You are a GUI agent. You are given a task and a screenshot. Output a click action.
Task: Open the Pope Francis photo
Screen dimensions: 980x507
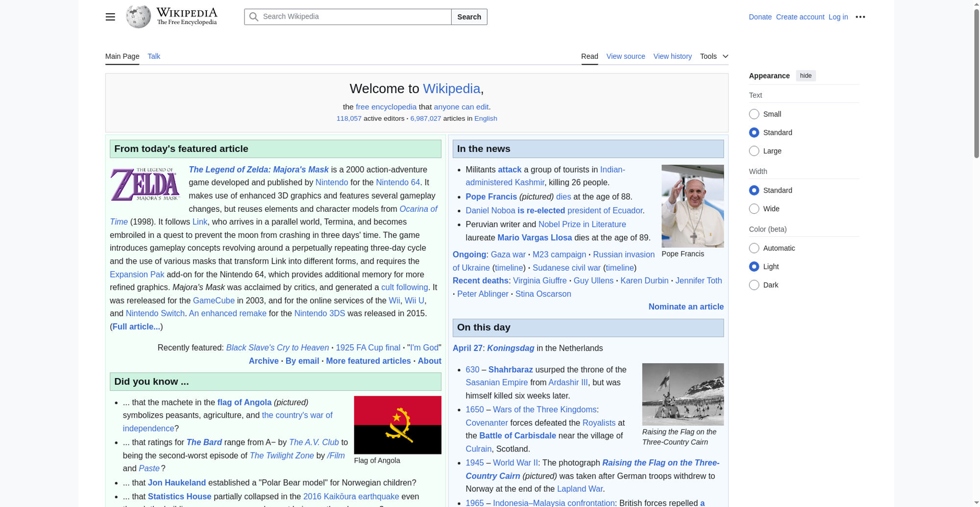[692, 206]
